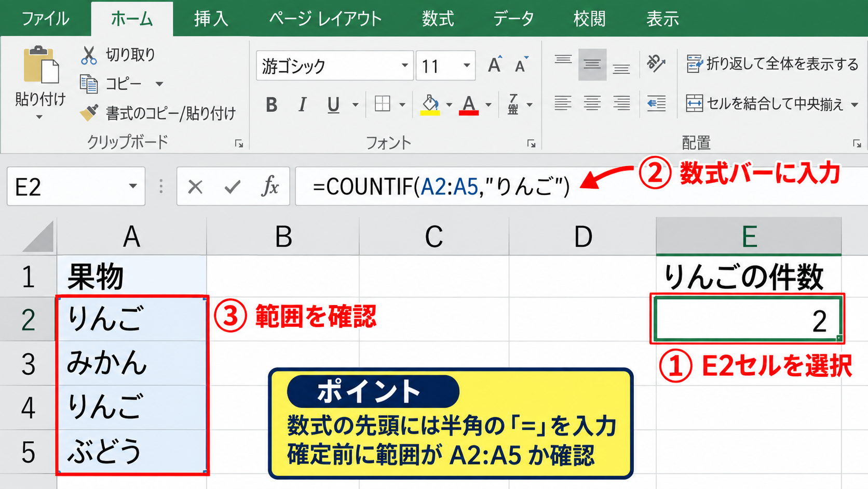Align text left horizontally
868x489 pixels.
point(563,103)
